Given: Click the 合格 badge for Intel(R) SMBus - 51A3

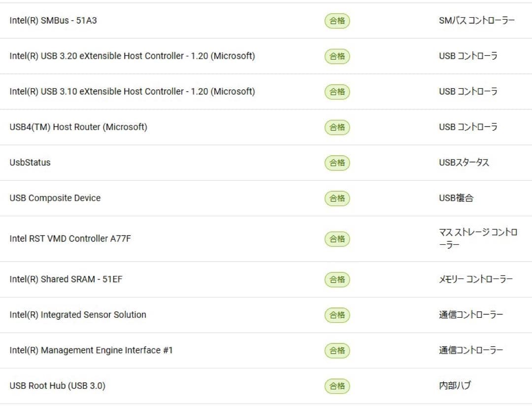Looking at the screenshot, I should [336, 21].
